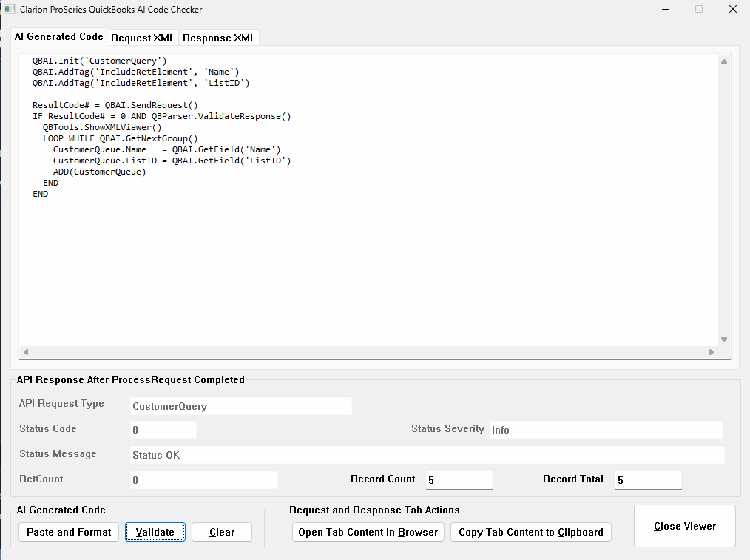Select the AI Generated Code tab
750x560 pixels.
click(x=59, y=36)
